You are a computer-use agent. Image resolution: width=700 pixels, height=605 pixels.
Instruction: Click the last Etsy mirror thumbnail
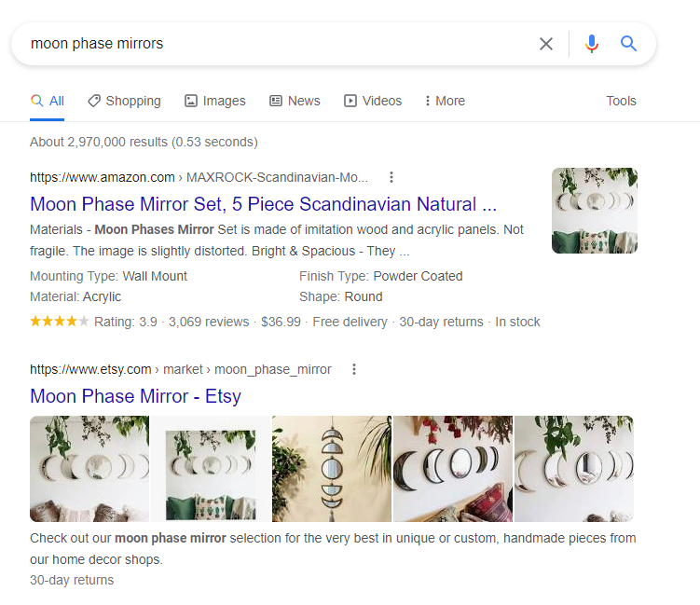[x=574, y=469]
